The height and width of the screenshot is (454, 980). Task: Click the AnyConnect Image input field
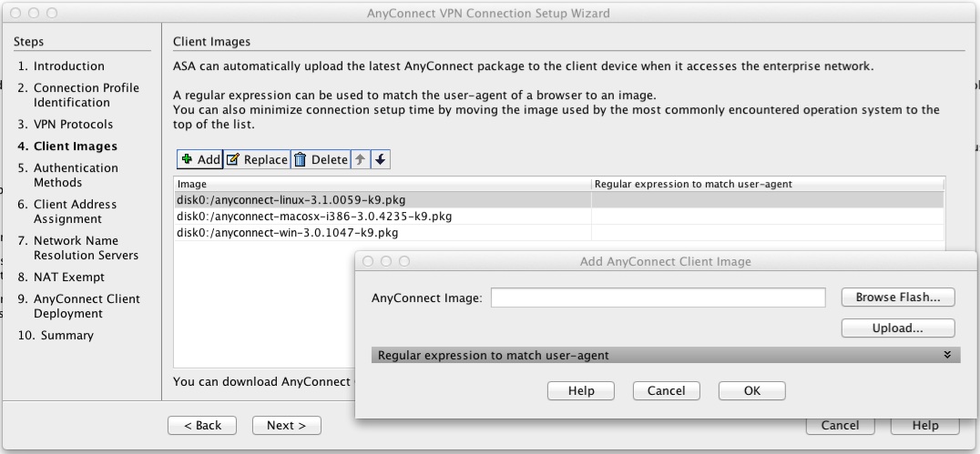[x=658, y=298]
